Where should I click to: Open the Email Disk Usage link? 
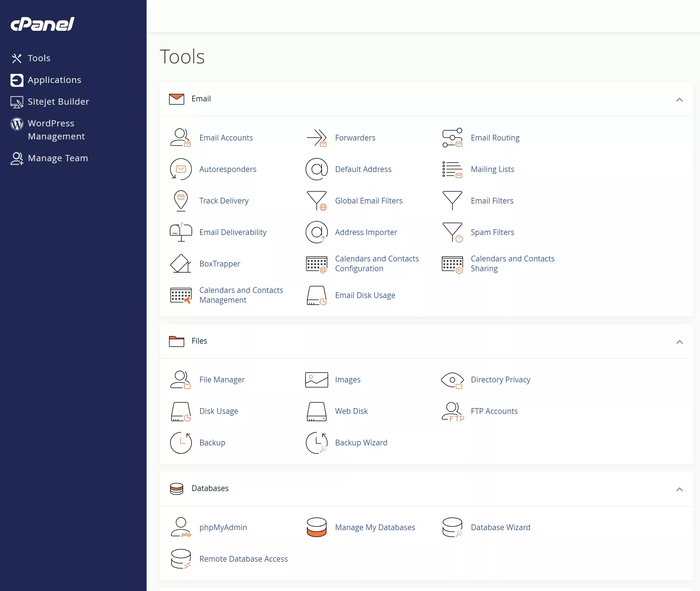pos(365,295)
